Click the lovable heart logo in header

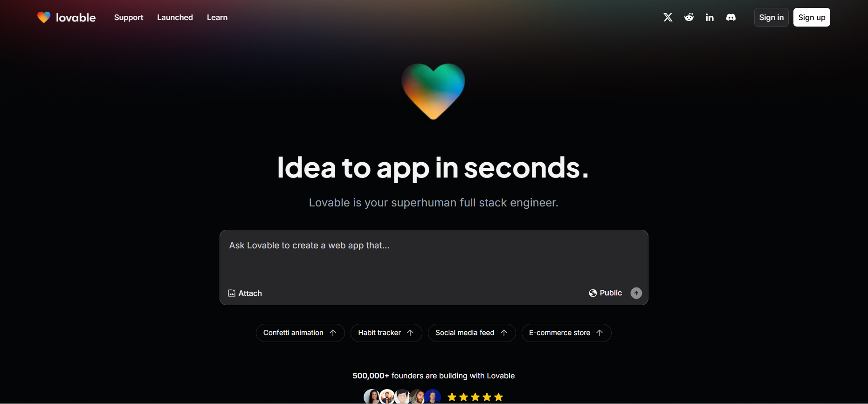(x=44, y=17)
